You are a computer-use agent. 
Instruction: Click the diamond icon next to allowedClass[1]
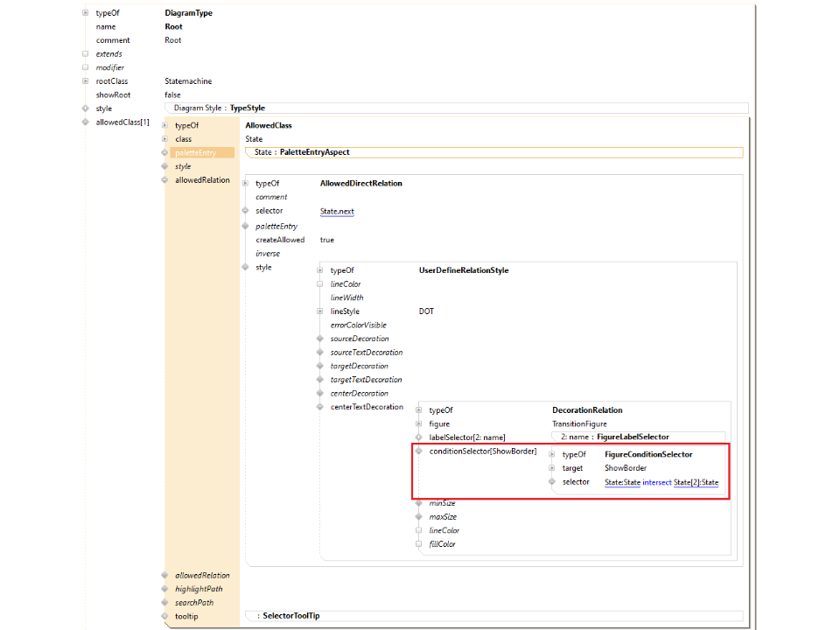coord(86,122)
